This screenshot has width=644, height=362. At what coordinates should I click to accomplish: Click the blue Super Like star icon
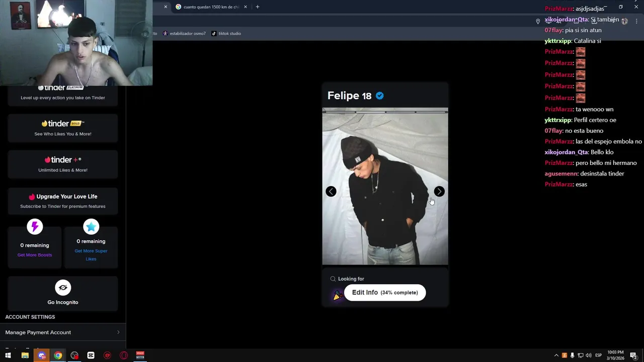coord(91,227)
